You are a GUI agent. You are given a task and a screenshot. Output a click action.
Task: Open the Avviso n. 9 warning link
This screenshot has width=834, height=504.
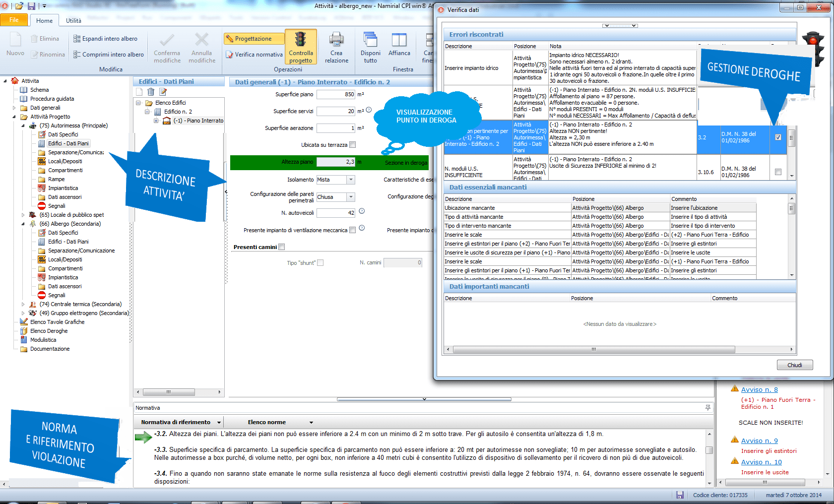(759, 440)
